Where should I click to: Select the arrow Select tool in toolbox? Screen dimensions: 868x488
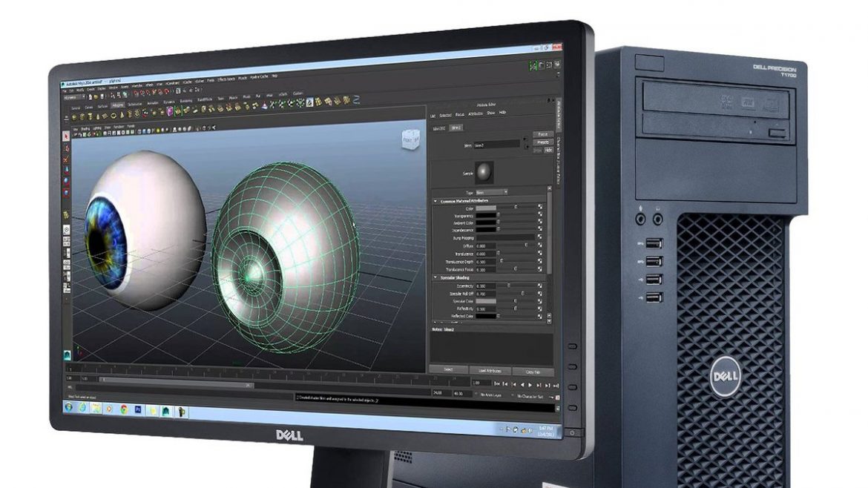pyautogui.click(x=67, y=136)
